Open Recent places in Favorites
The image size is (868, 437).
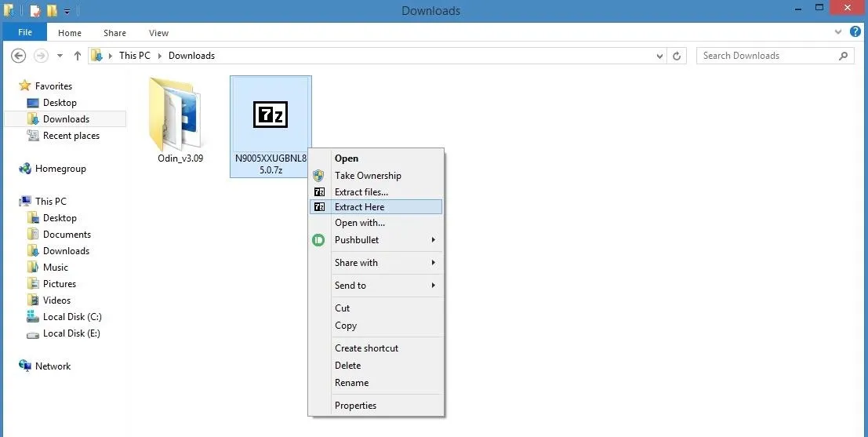71,136
